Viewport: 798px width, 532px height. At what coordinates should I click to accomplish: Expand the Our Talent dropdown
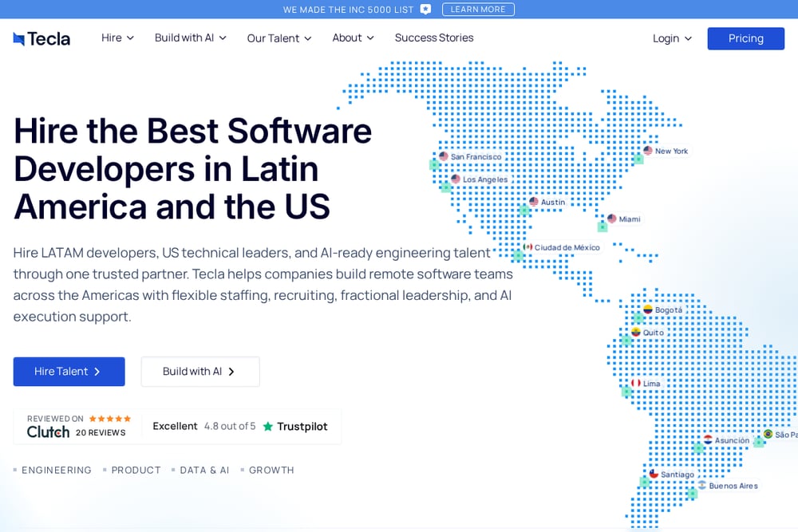(279, 38)
